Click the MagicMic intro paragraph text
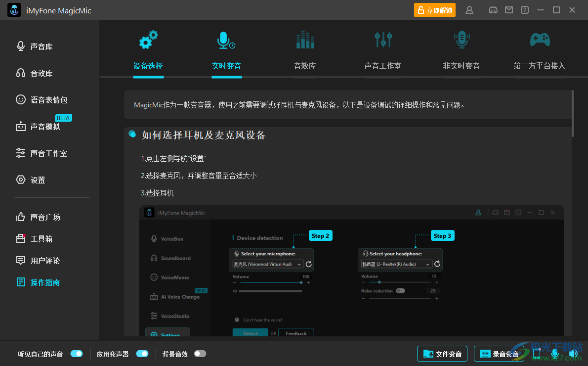This screenshot has height=366, width=588. [x=299, y=105]
